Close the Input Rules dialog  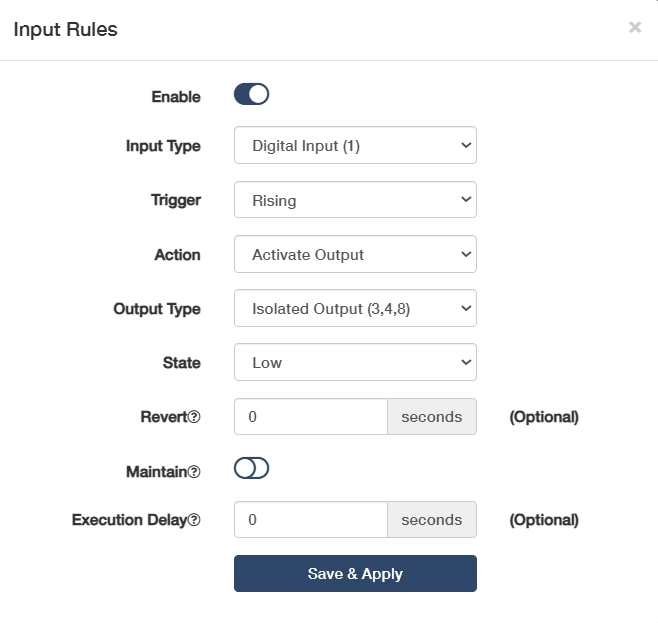pos(635,28)
